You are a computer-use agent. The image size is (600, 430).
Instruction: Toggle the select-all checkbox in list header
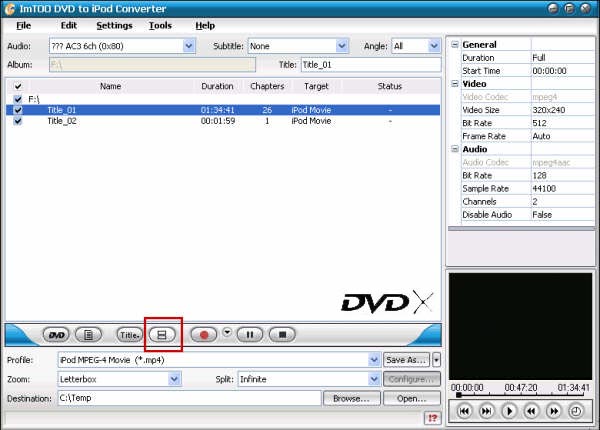pos(18,86)
